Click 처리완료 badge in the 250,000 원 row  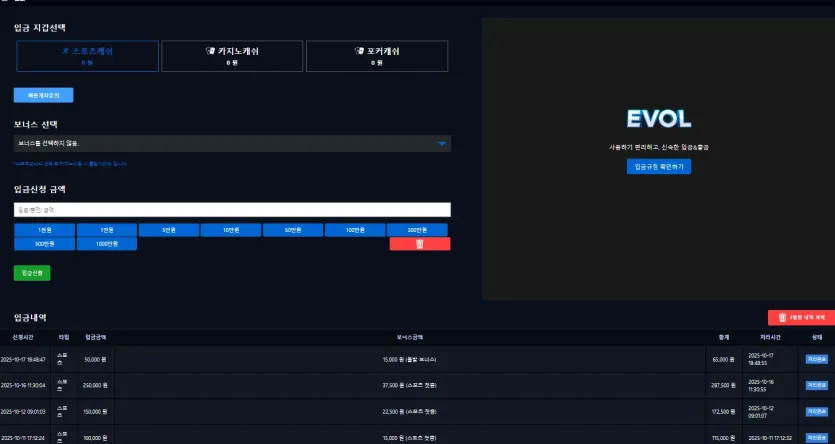[816, 385]
